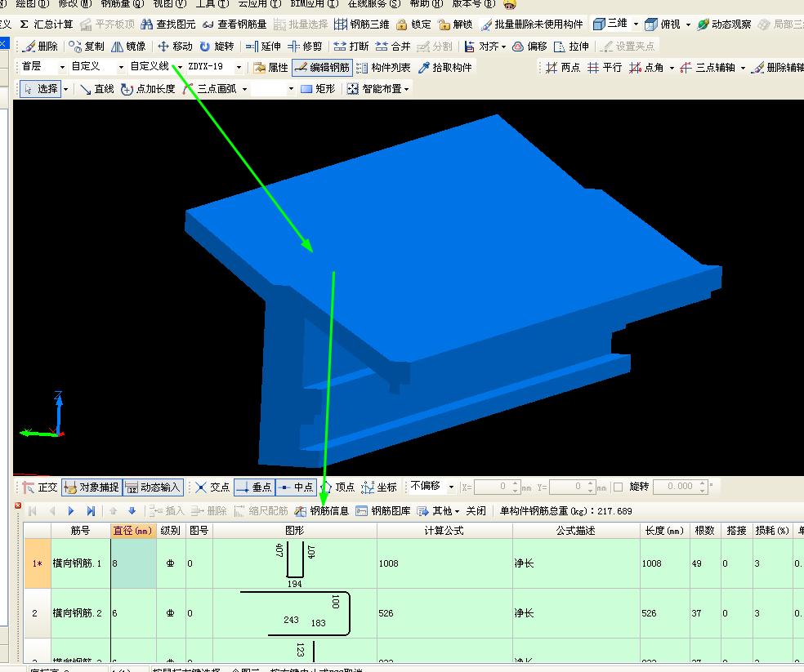Click 查看钢筋量 tool
The width and height of the screenshot is (804, 672).
pos(234,24)
